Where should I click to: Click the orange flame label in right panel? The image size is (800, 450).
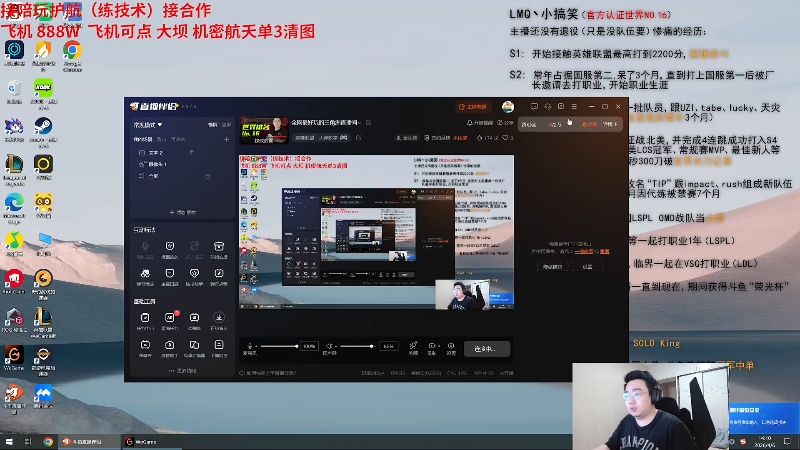click(589, 124)
